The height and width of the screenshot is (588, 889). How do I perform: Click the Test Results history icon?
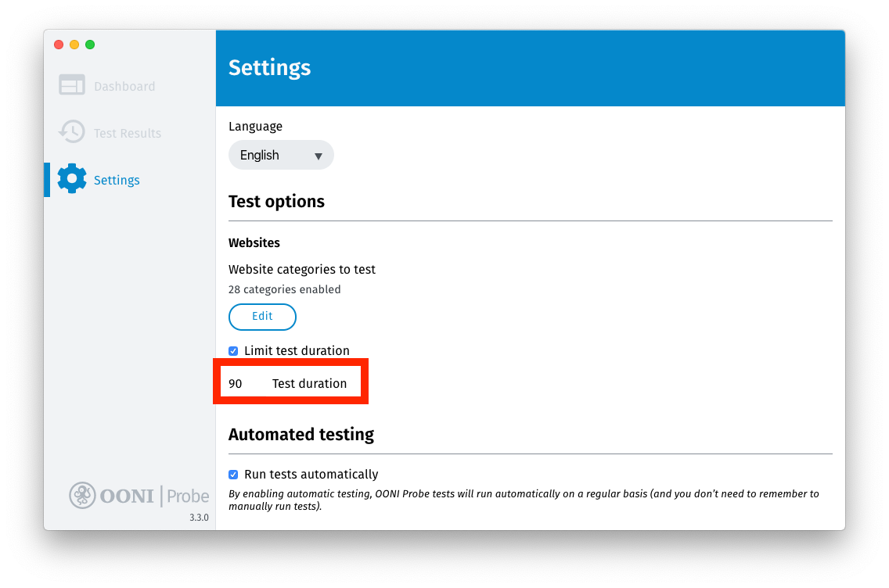pyautogui.click(x=72, y=132)
